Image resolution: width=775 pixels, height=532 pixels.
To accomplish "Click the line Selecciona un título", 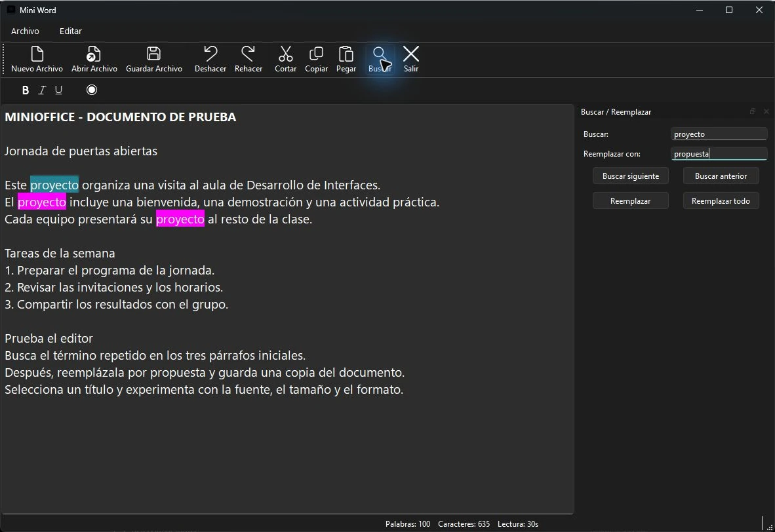I will click(x=204, y=389).
